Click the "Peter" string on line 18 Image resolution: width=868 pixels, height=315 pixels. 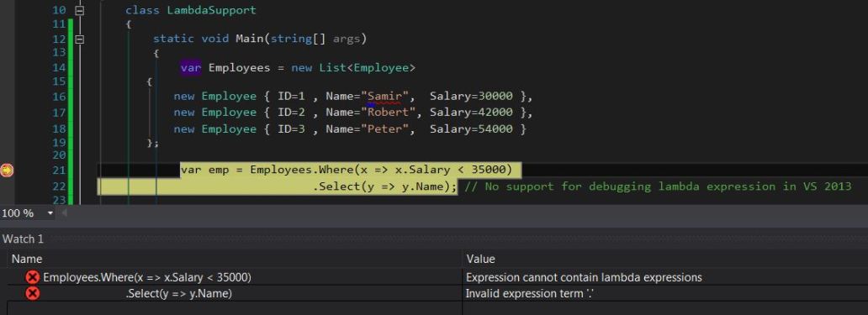pyautogui.click(x=384, y=129)
